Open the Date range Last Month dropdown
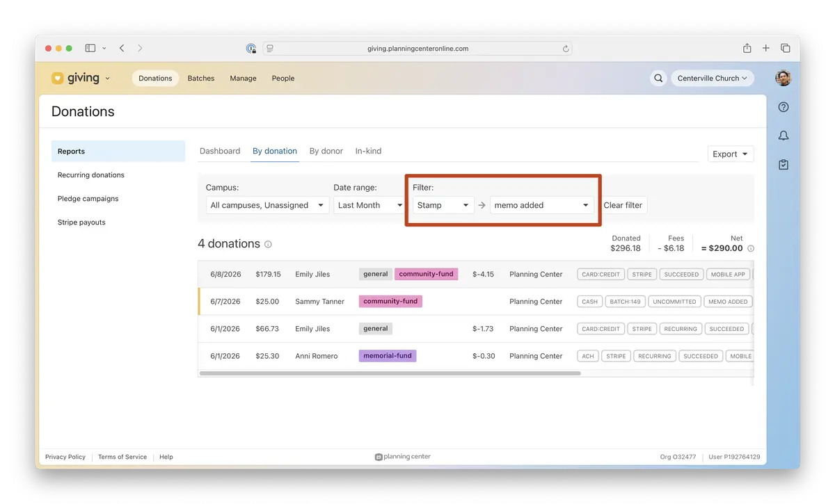Screen dimensions: 835x504 pyautogui.click(x=370, y=205)
